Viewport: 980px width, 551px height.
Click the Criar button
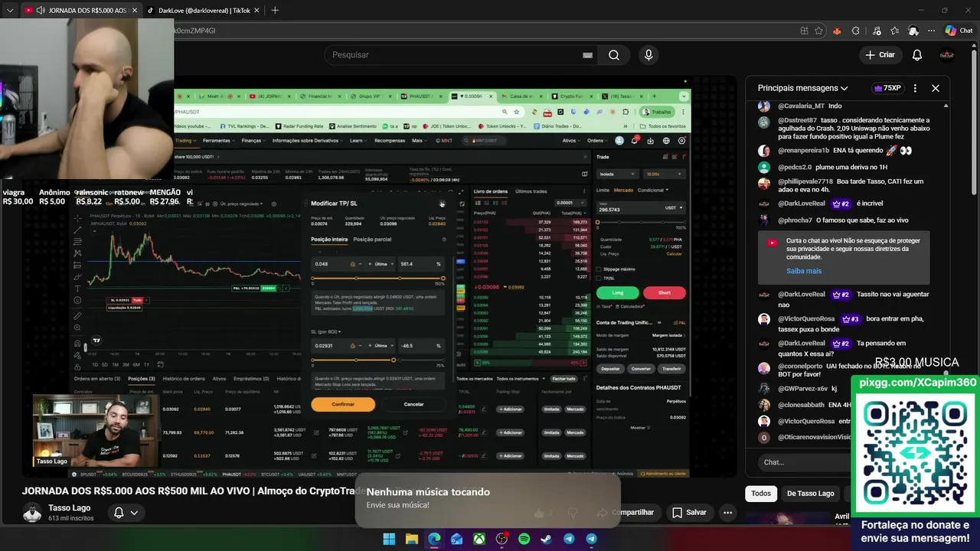pos(880,55)
